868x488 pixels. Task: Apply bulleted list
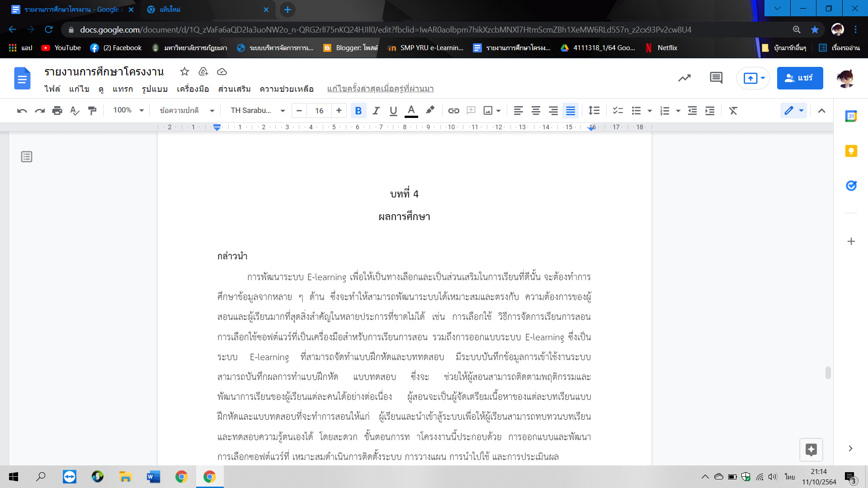pyautogui.click(x=636, y=111)
